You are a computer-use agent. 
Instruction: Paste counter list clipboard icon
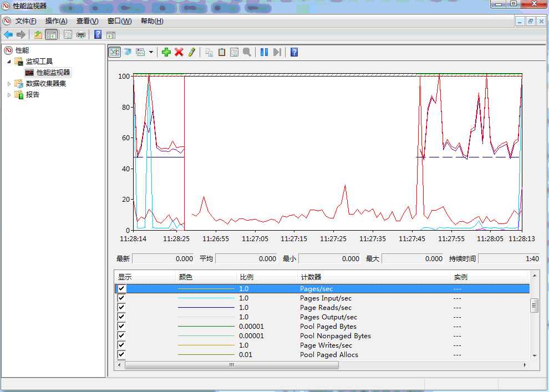pyautogui.click(x=222, y=53)
